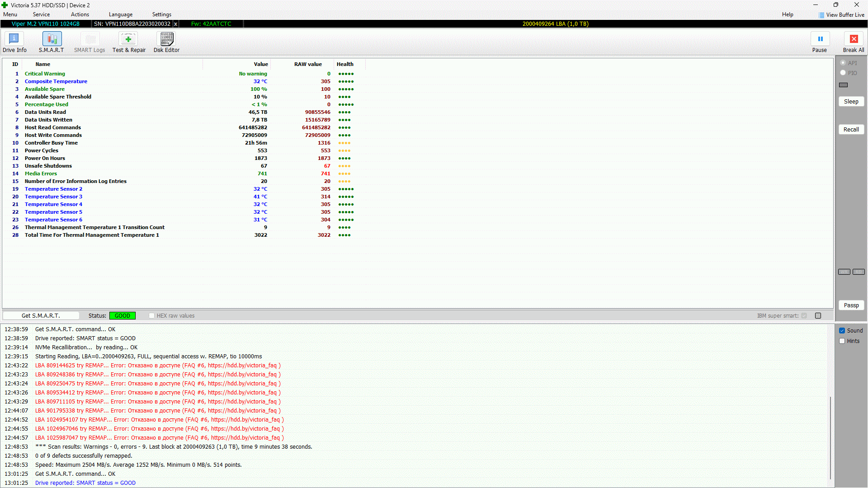Open the Actions menu
This screenshot has height=488, width=868.
pyautogui.click(x=80, y=14)
